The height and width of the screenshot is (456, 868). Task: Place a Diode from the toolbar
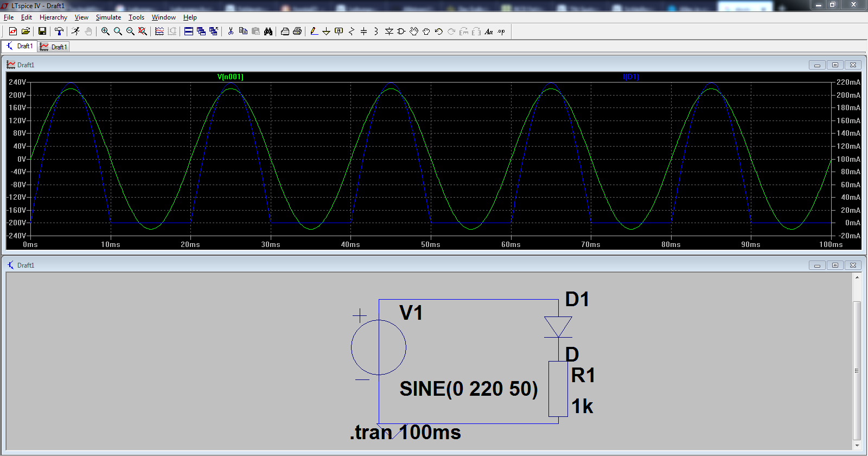(x=389, y=31)
